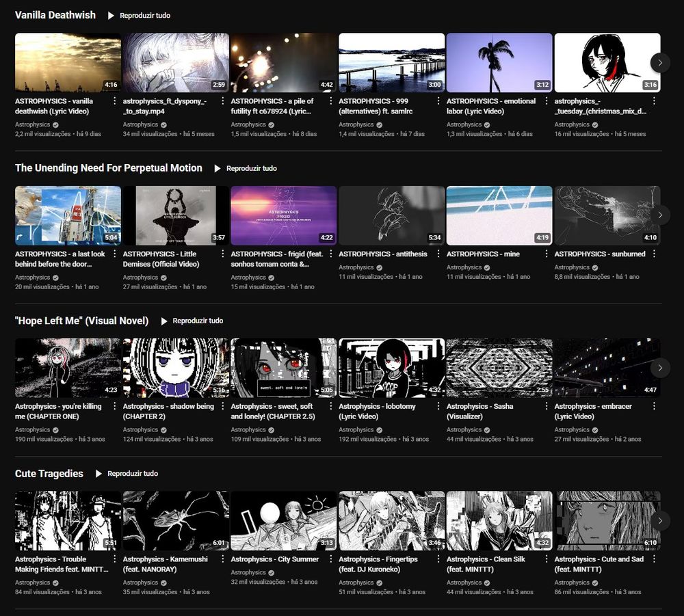Open Astrophysics channel under City Summer video
Screen dimensions: 684x616
(248, 572)
